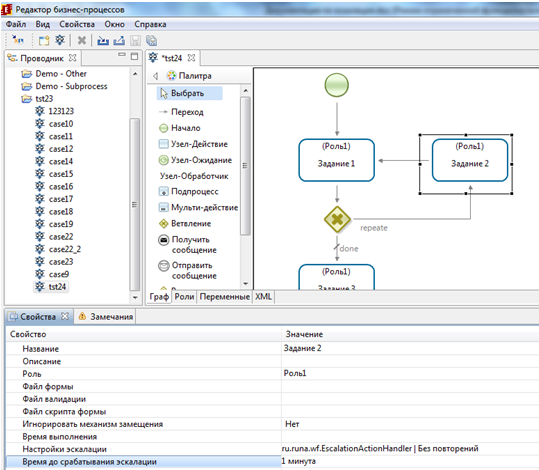Image resolution: width=539 pixels, height=470 pixels.
Task: Click the save all toolbar icon
Action: (x=151, y=41)
